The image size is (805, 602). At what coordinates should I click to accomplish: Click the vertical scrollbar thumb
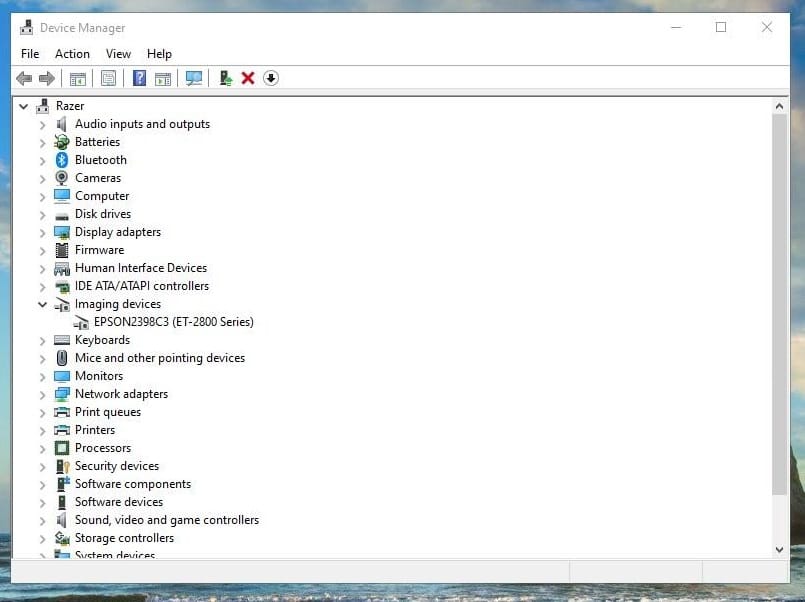click(x=779, y=304)
